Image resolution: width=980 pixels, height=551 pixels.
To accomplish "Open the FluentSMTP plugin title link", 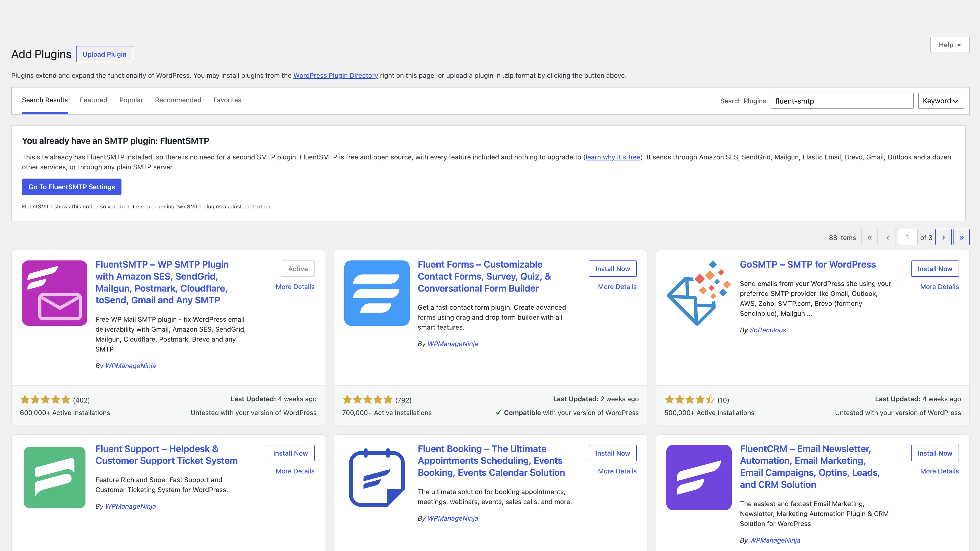I will [x=162, y=282].
